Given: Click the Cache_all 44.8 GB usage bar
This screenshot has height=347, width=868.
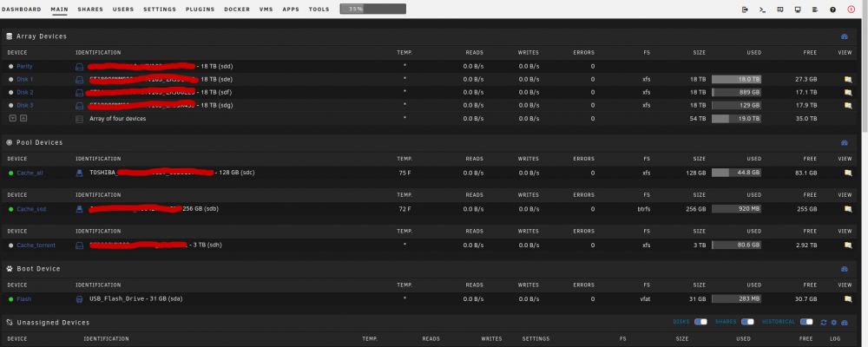Looking at the screenshot, I should click(736, 173).
